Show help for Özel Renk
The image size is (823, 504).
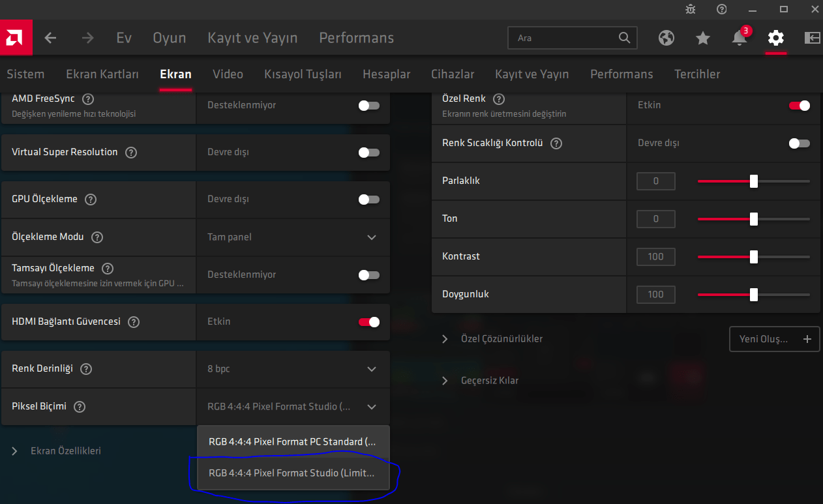coord(499,99)
